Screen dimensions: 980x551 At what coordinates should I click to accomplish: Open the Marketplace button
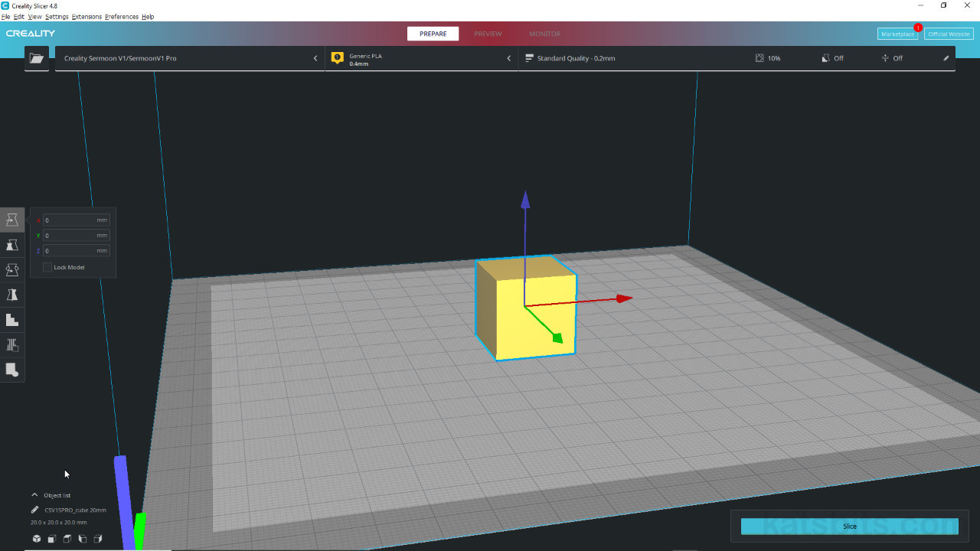click(897, 34)
